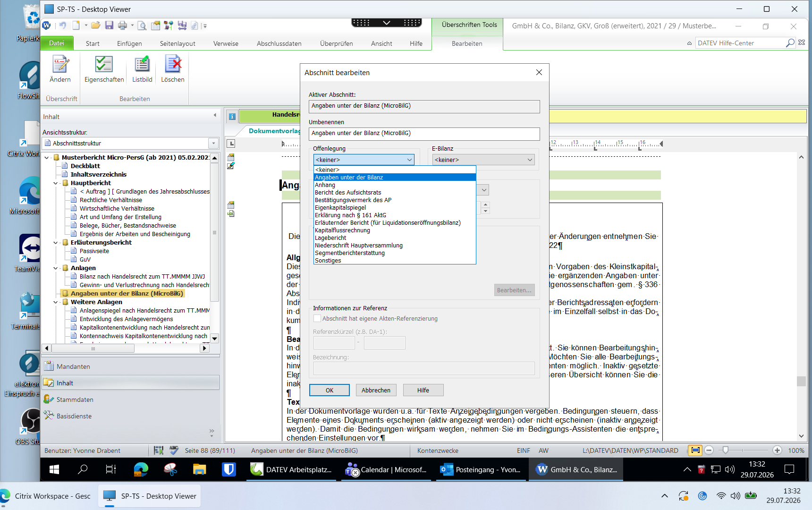812x510 pixels.
Task: Click the LEX document icon in the margin
Action: click(x=231, y=214)
